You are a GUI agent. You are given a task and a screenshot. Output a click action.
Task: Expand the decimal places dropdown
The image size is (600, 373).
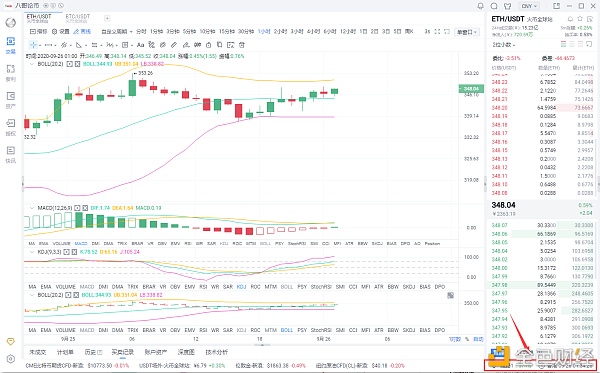[504, 45]
